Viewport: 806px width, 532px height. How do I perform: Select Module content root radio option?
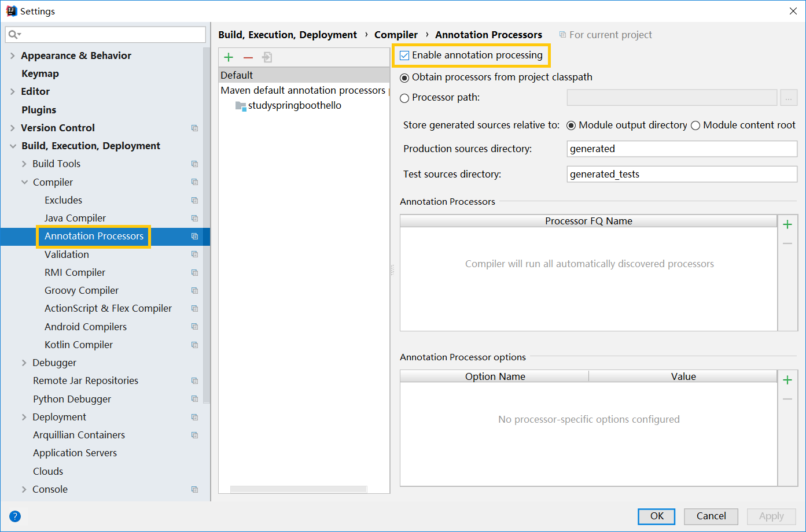(696, 125)
